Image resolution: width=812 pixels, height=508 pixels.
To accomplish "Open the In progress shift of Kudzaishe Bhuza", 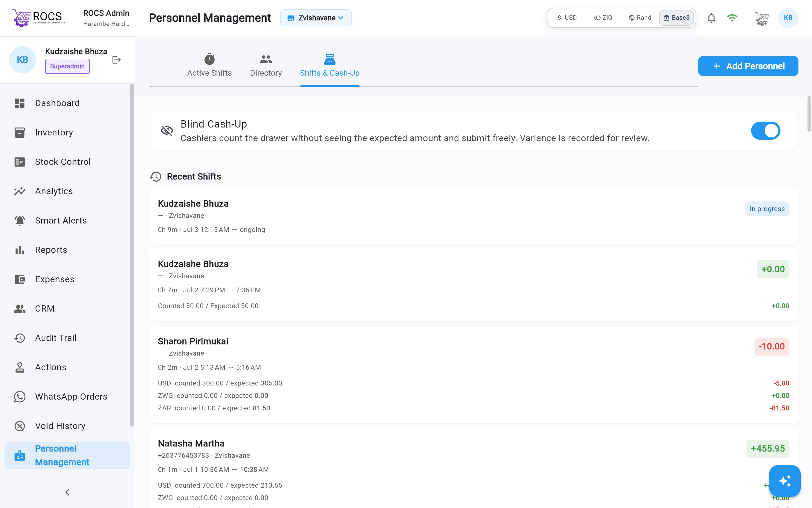I will pos(473,216).
